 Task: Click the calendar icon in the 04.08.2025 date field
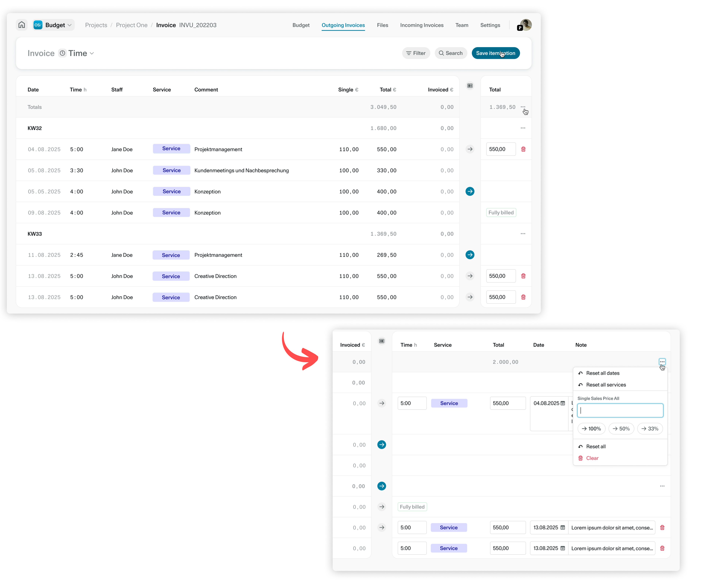point(563,403)
